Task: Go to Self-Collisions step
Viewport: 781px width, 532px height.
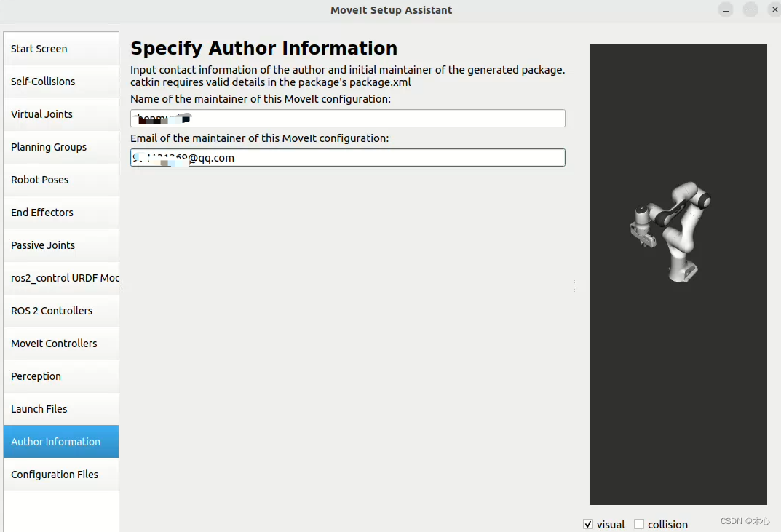Action: [x=60, y=82]
